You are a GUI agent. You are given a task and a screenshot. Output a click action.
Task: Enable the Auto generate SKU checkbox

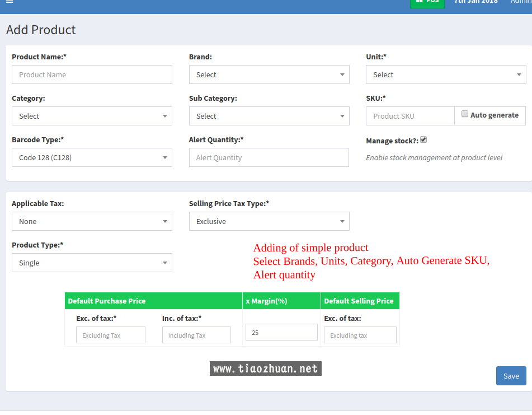point(465,114)
